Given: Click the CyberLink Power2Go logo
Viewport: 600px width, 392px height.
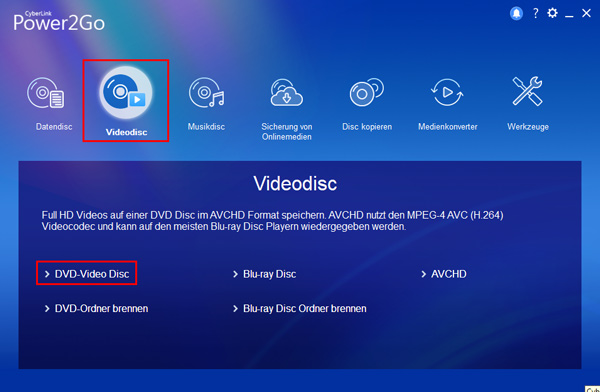Looking at the screenshot, I should click(x=59, y=21).
